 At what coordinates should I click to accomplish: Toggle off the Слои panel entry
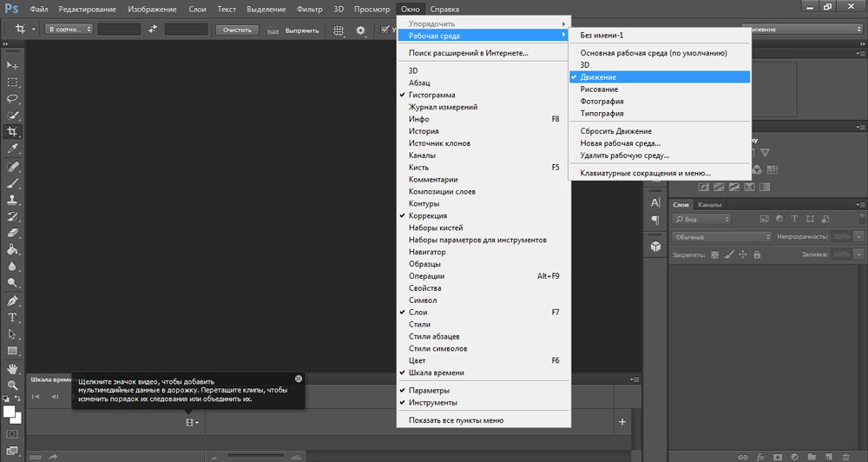418,312
